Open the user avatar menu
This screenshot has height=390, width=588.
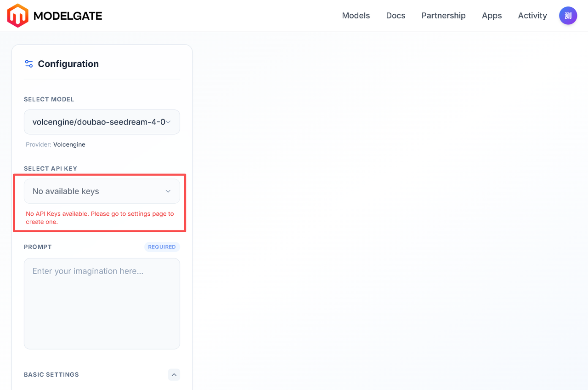(x=568, y=16)
